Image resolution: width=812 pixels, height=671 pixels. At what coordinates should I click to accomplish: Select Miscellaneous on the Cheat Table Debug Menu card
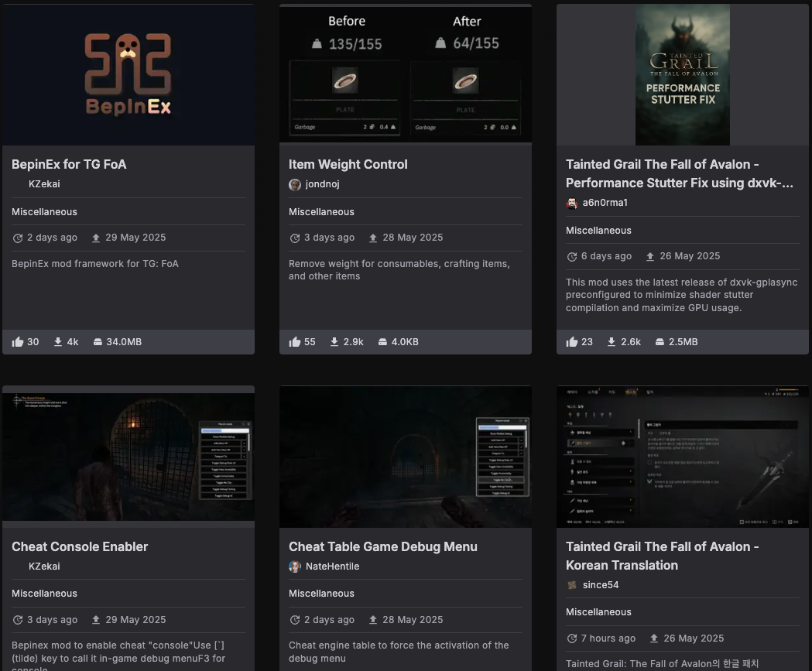tap(321, 594)
